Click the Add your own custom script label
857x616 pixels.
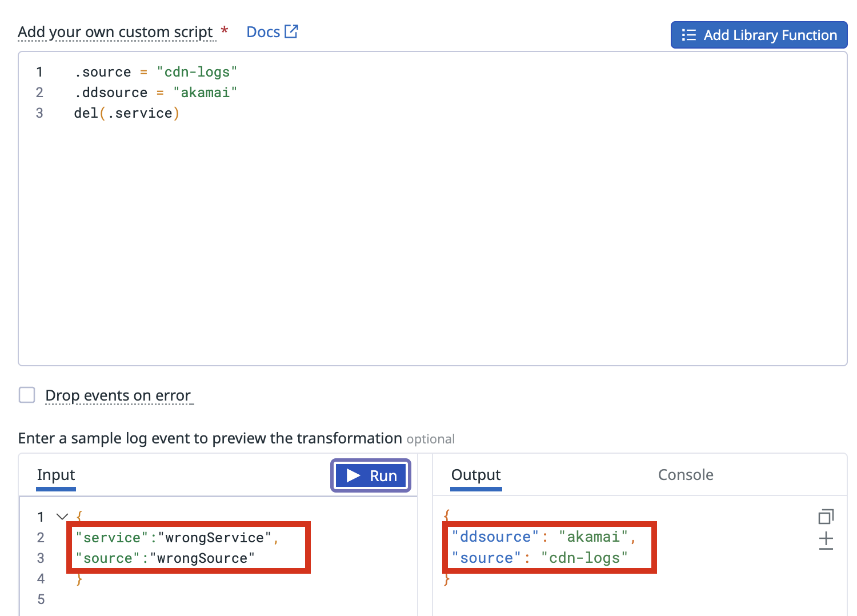coord(116,32)
